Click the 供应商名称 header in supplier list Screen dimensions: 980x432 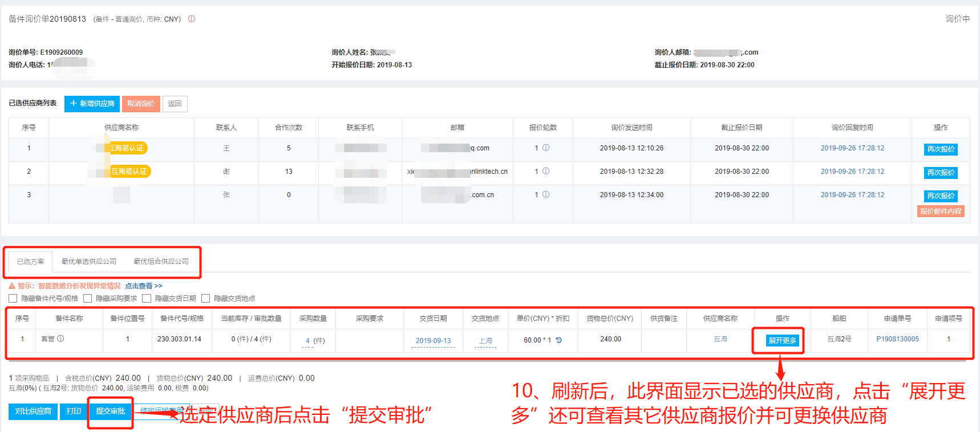(122, 128)
